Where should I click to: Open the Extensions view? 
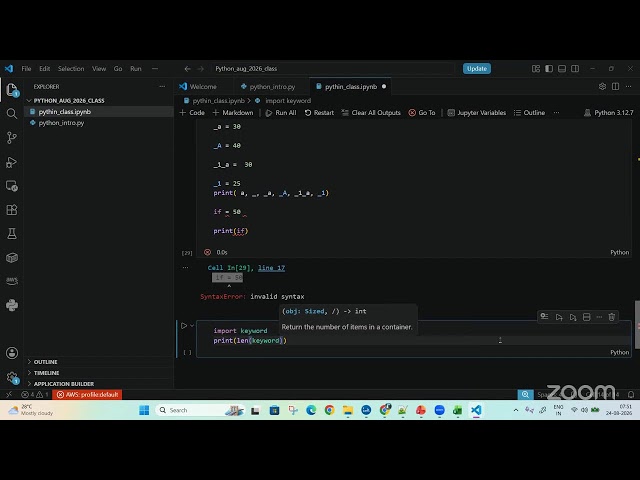coord(12,210)
